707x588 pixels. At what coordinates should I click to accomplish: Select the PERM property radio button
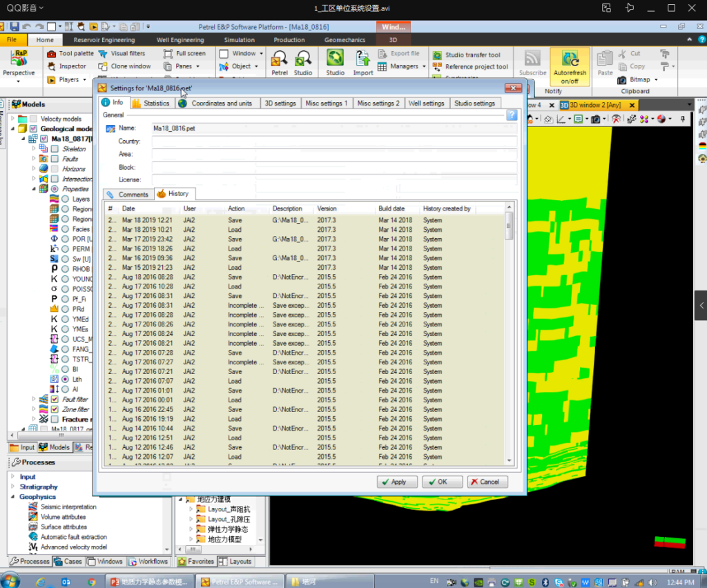click(x=66, y=249)
